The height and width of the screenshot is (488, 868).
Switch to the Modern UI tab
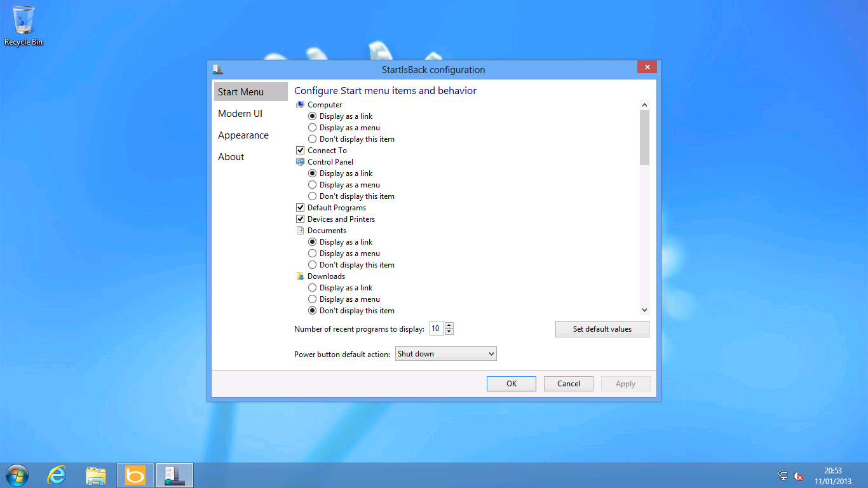251,114
